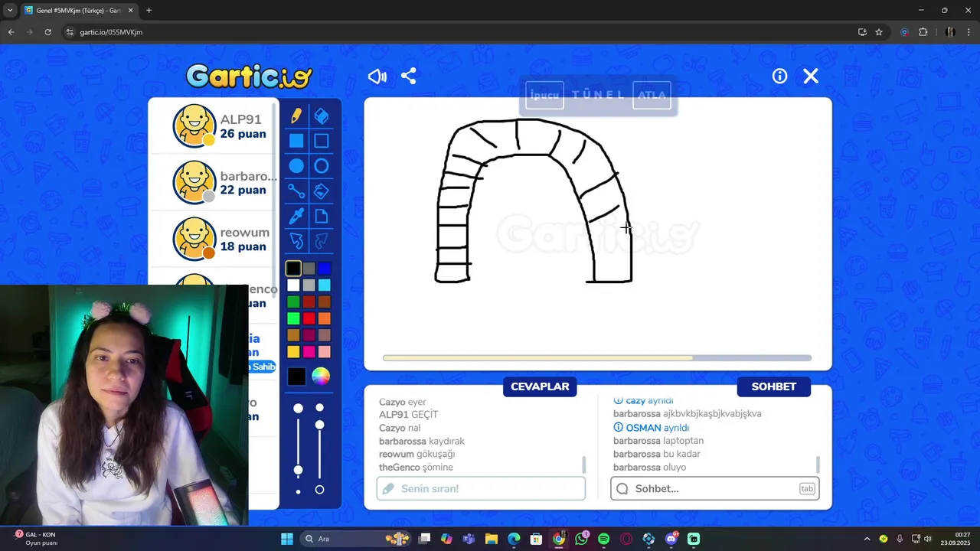Open Discord from the taskbar
The image size is (980, 551).
(671, 539)
